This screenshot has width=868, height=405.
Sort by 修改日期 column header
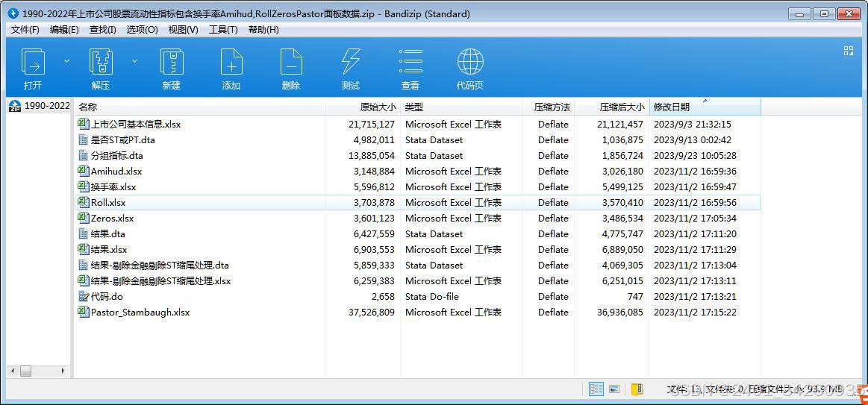pyautogui.click(x=705, y=107)
